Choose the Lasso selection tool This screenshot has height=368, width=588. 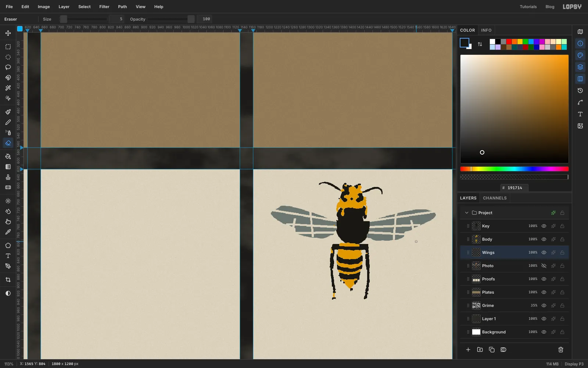click(8, 67)
